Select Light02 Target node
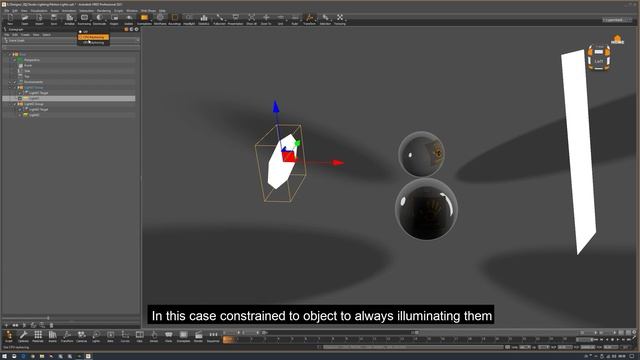640x360 pixels. click(x=38, y=109)
